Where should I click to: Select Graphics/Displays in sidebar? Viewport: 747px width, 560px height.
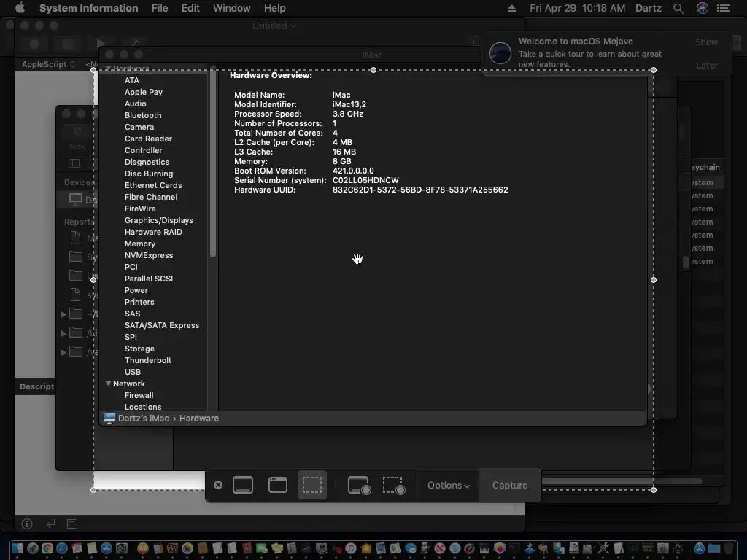point(158,220)
